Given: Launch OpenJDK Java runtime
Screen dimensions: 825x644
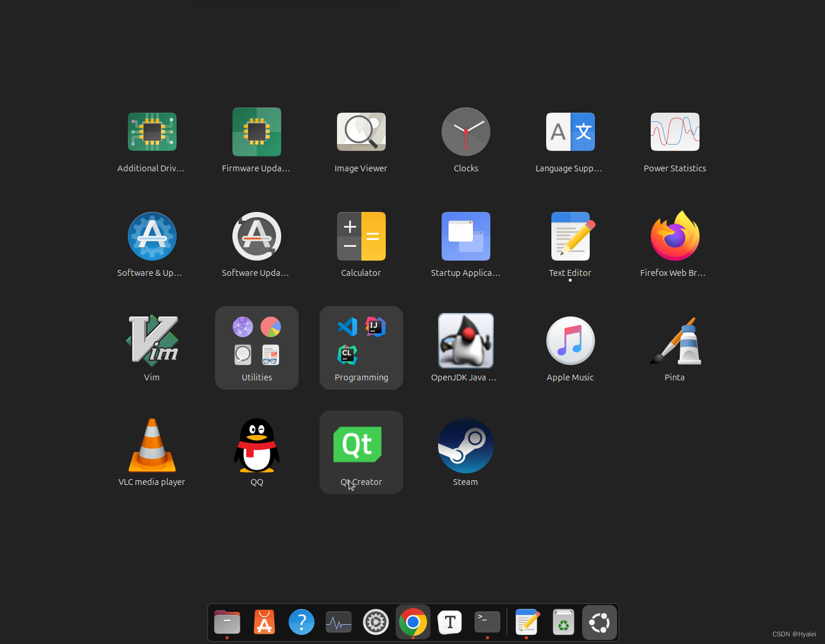Looking at the screenshot, I should [x=465, y=341].
